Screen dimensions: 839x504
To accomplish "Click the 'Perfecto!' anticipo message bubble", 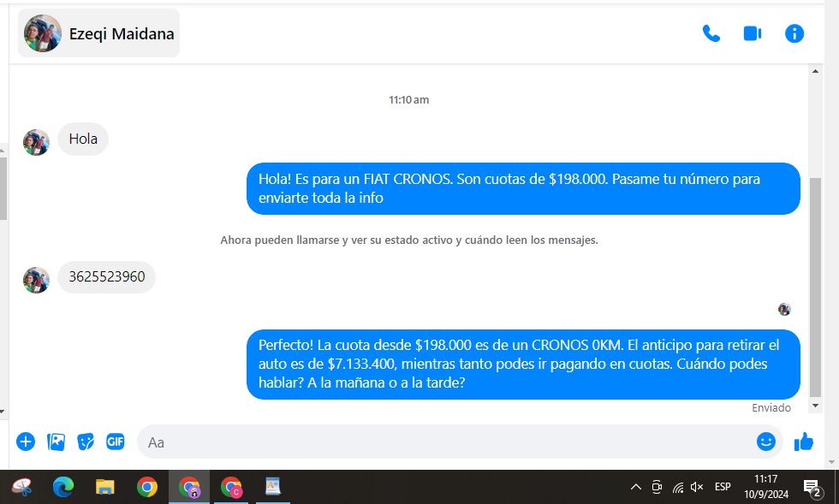I will pos(523,365).
